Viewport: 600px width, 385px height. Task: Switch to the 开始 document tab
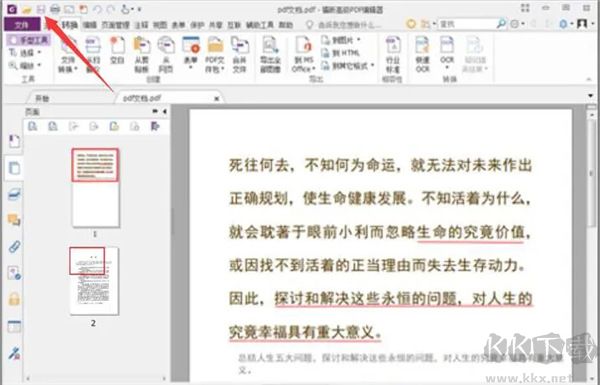click(42, 99)
